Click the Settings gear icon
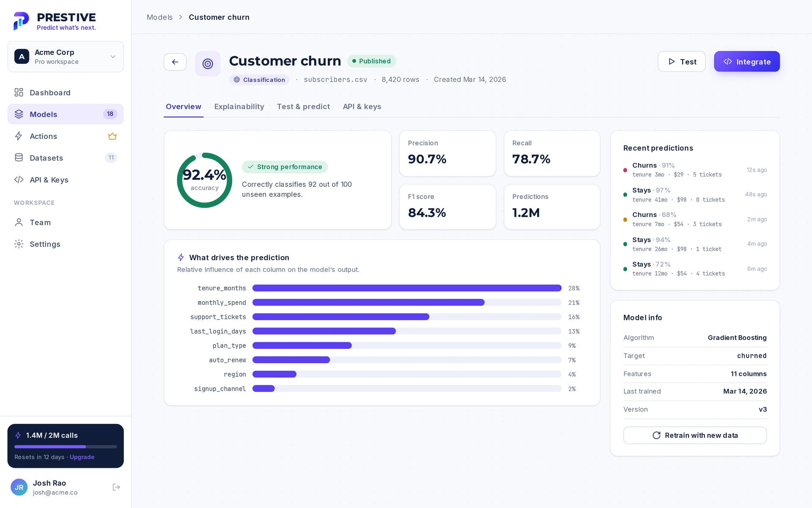Image resolution: width=812 pixels, height=508 pixels. coord(19,244)
